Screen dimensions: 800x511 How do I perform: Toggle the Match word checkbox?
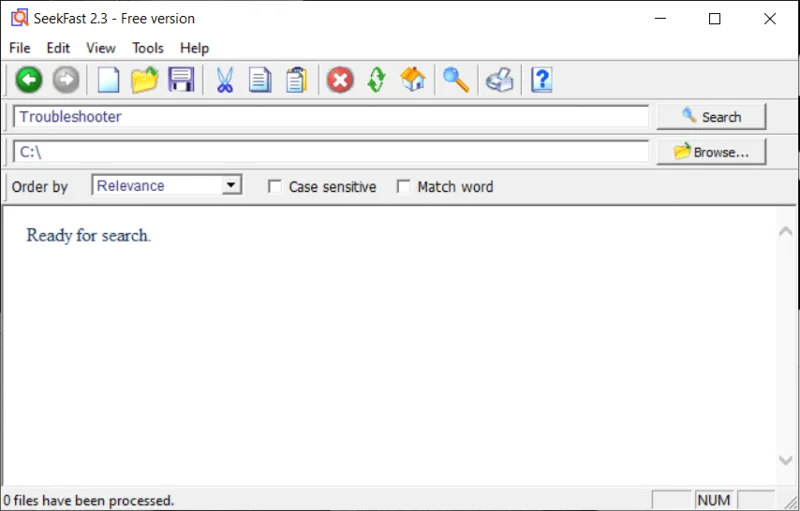pos(404,187)
